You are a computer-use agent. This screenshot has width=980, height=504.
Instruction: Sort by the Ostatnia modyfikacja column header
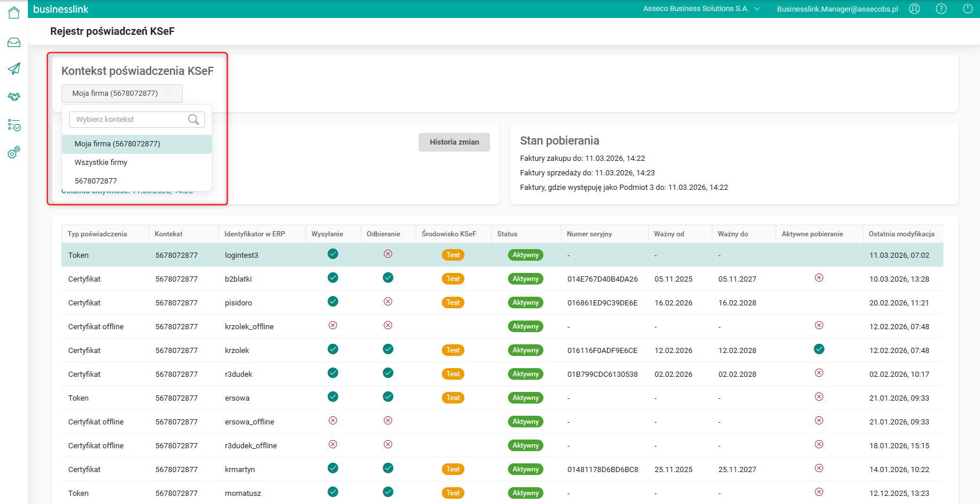pyautogui.click(x=901, y=234)
